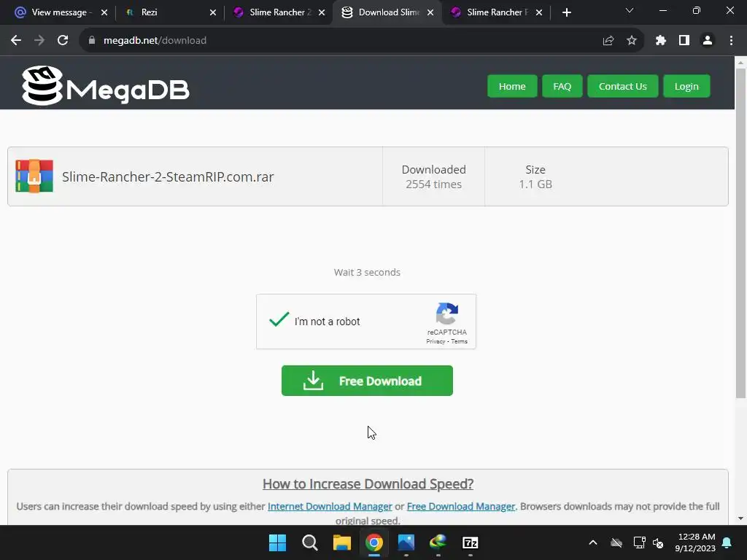The image size is (747, 560).
Task: Click the Slime-Rancher-2-SteamRIP.com.rar filename
Action: [x=168, y=176]
